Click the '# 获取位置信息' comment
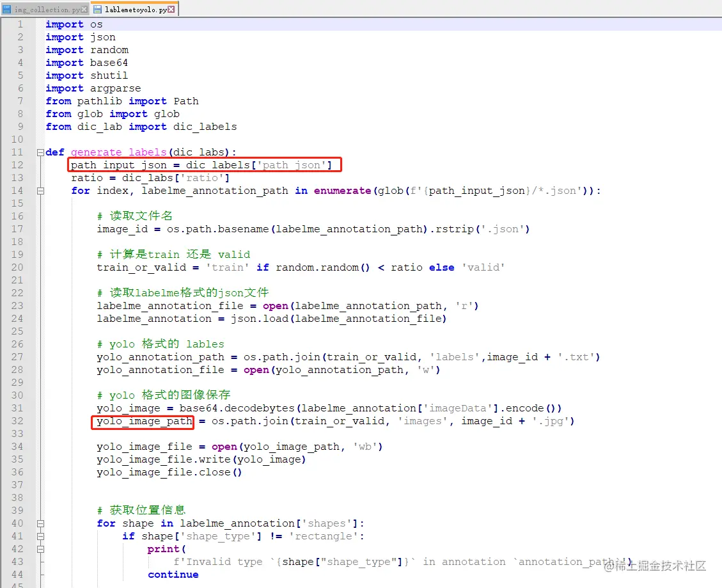Screen dimensions: 722x588 pyautogui.click(x=141, y=510)
